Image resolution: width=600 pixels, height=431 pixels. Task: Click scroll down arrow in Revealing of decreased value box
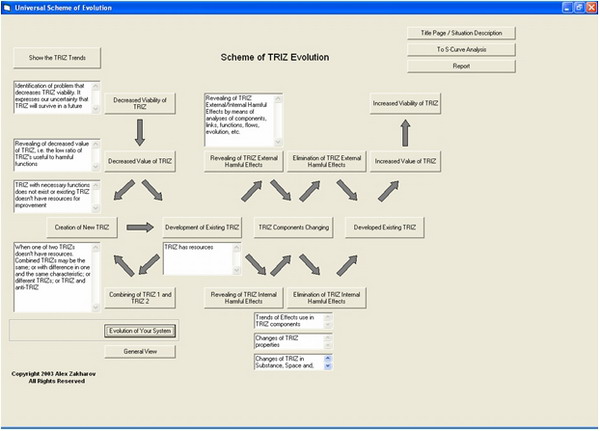(x=96, y=167)
